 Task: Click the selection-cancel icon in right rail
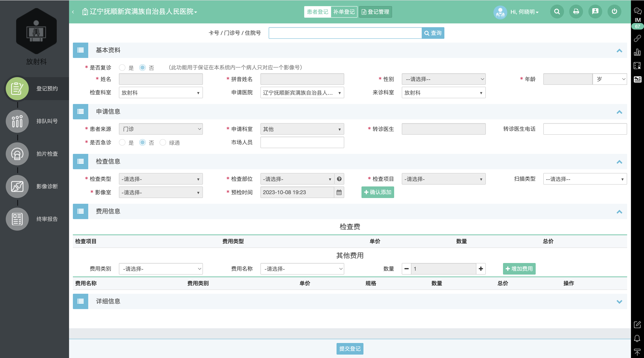click(637, 66)
